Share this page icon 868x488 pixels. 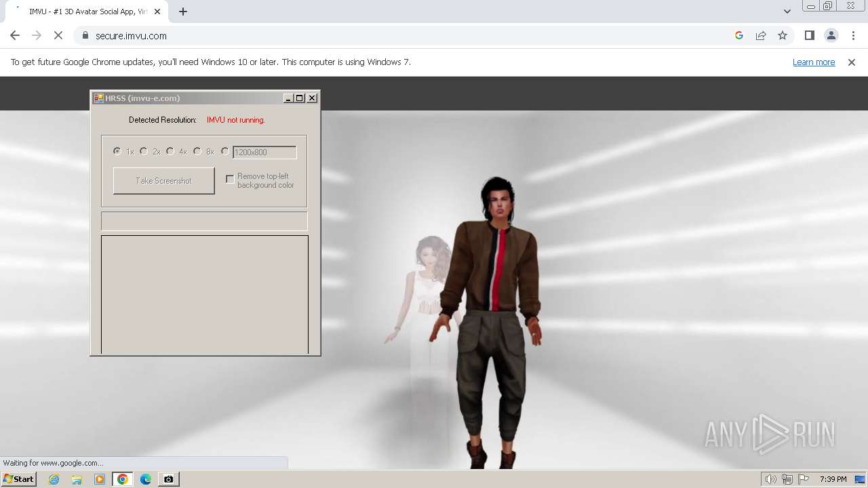(761, 35)
